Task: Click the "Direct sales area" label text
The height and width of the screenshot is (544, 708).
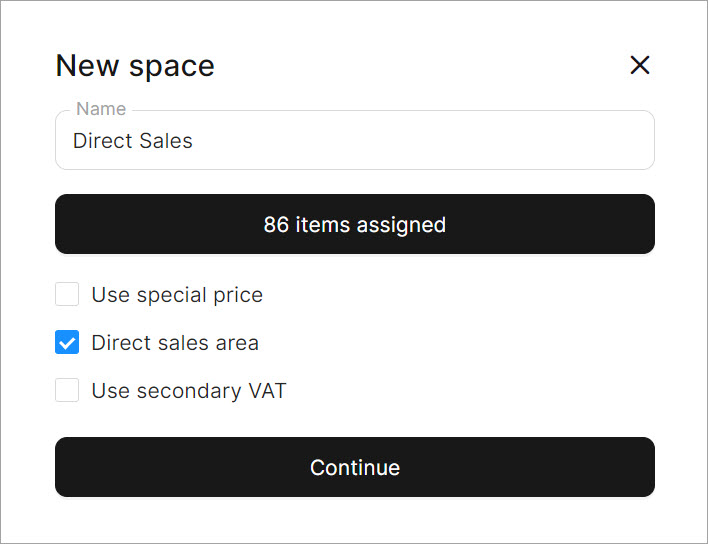Action: click(175, 343)
